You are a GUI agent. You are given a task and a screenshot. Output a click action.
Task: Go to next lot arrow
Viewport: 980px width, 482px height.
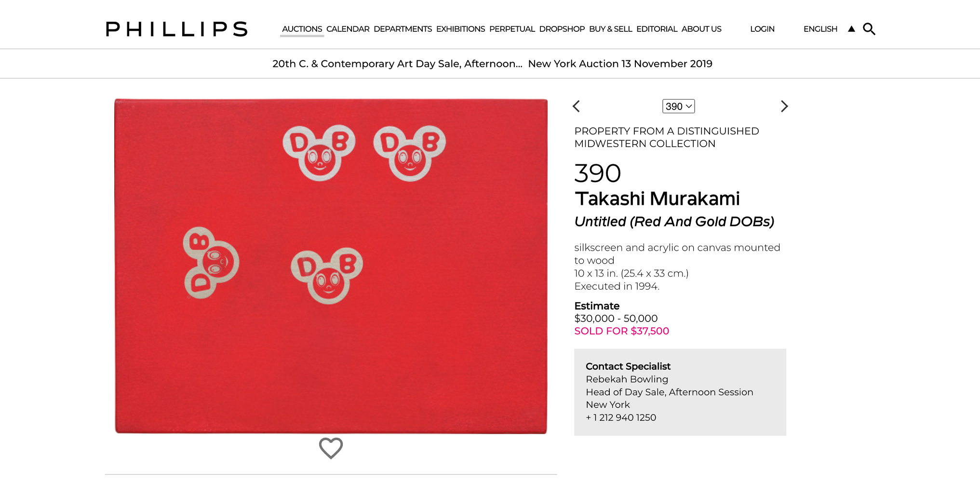[x=784, y=106]
